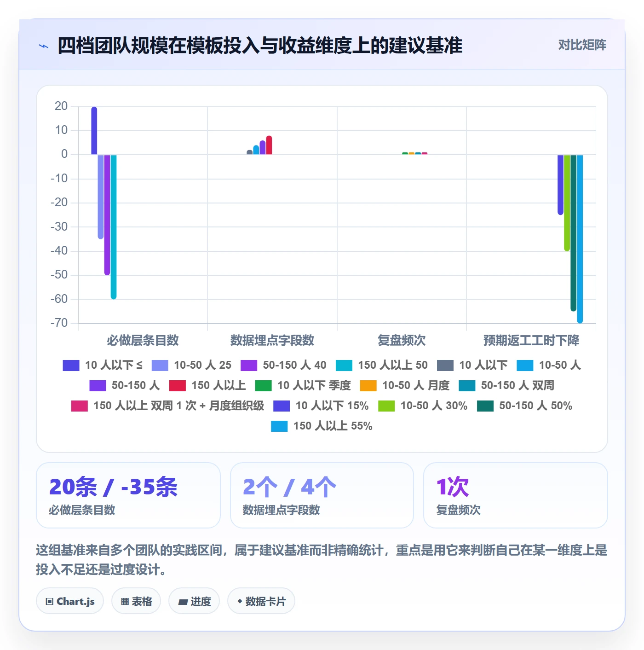Toggle the '10 人以下 ≤' legend series
Image resolution: width=644 pixels, height=650 pixels.
(x=103, y=365)
